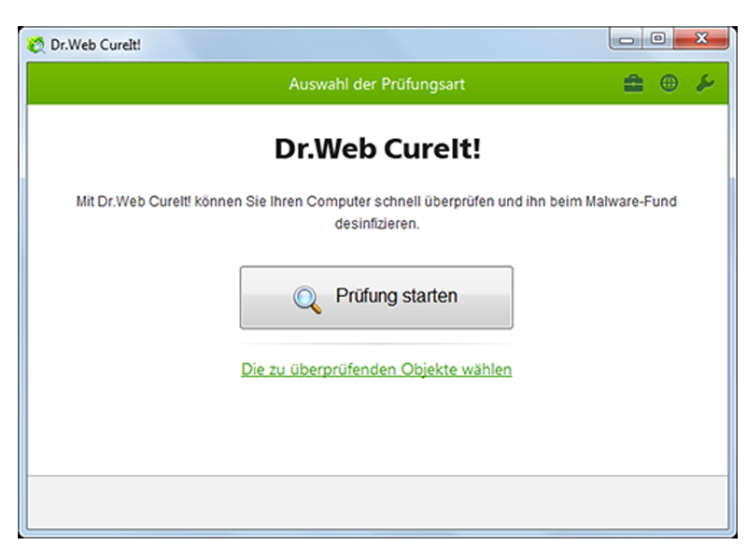
Task: Click the description text starting 'Mit Dr.Web CureIt!'
Action: click(x=376, y=213)
